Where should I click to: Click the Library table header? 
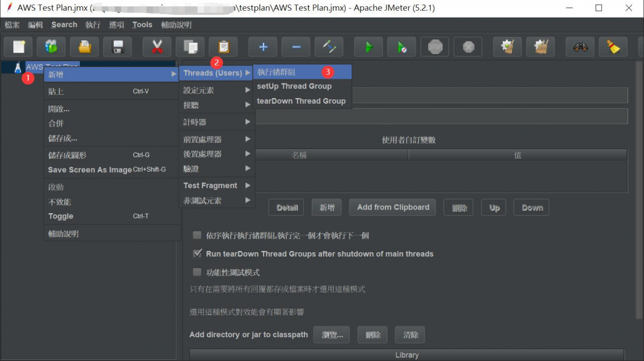(x=407, y=355)
